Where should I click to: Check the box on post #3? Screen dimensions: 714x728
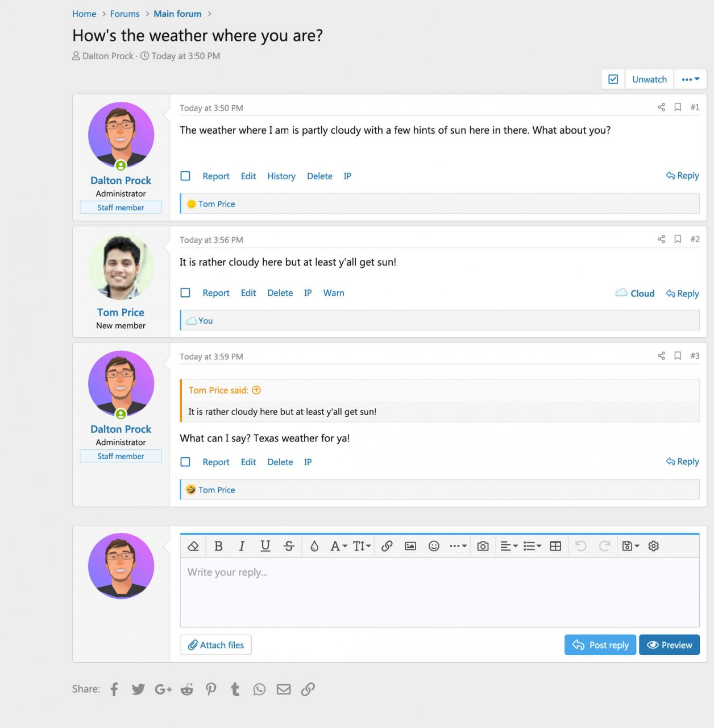point(185,462)
